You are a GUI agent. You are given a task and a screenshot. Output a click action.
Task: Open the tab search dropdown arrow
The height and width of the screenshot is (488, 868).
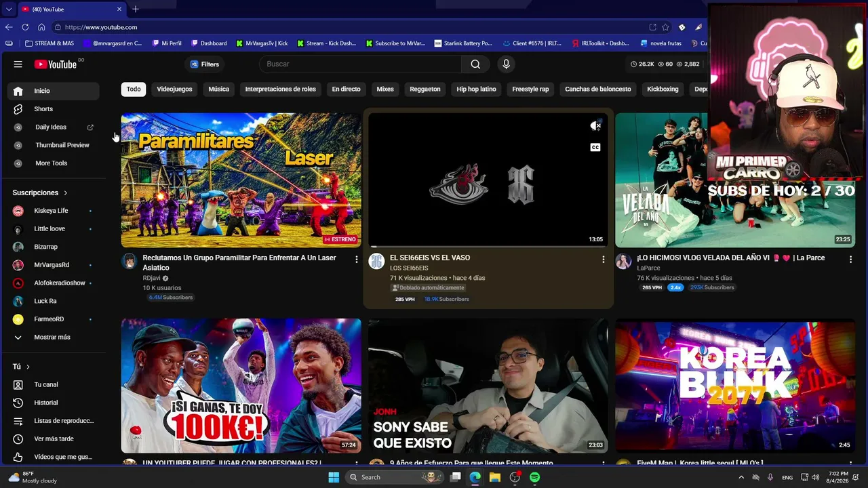pyautogui.click(x=8, y=9)
